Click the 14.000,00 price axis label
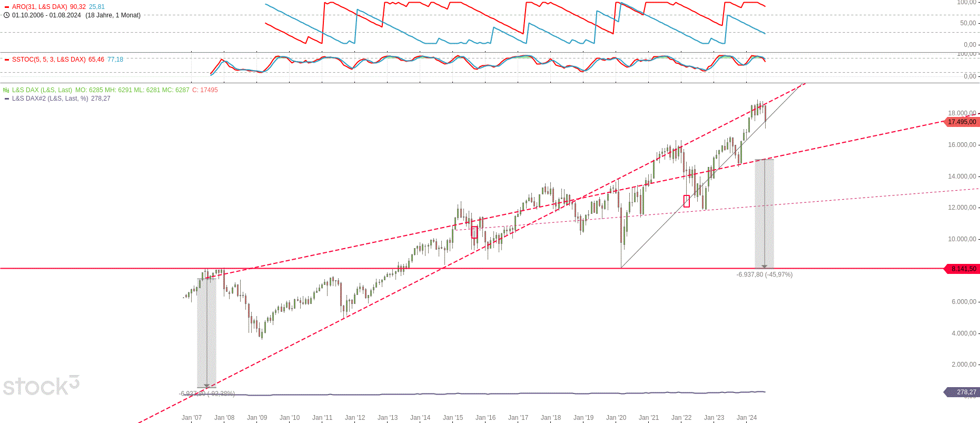Image resolution: width=980 pixels, height=423 pixels. point(962,176)
